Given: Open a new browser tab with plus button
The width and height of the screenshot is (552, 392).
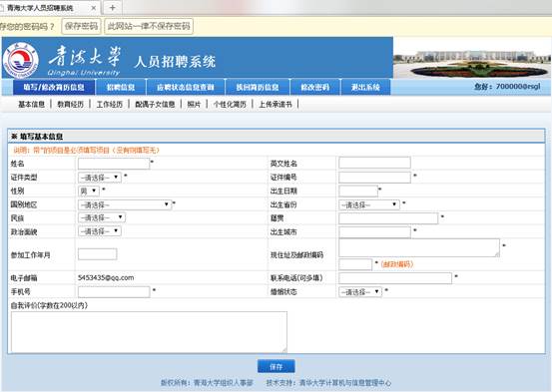Looking at the screenshot, I should pos(112,7).
